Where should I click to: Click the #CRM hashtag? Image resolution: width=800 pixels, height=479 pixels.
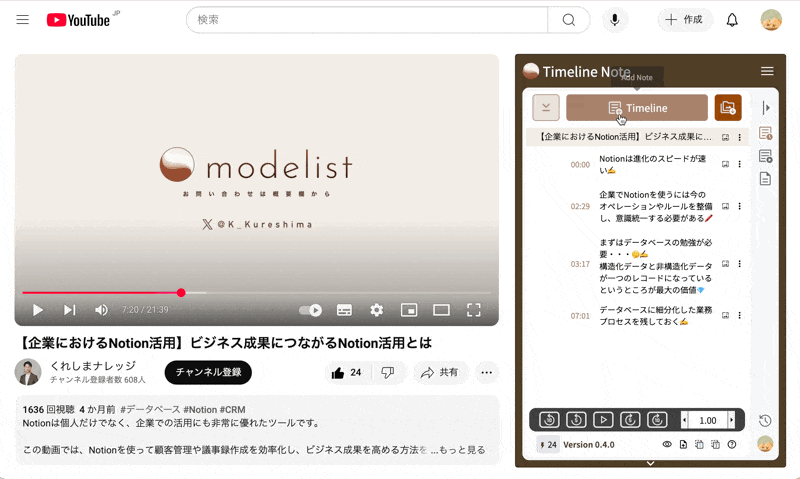233,410
